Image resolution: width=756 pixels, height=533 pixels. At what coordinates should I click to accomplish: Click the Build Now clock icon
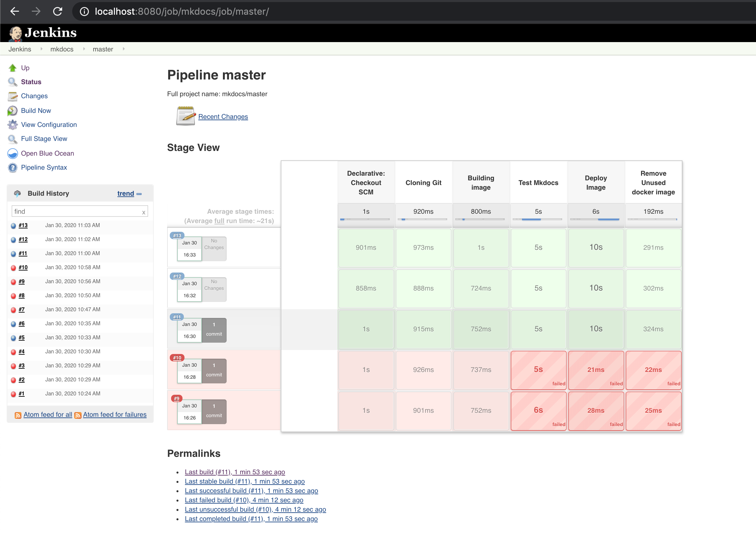[x=12, y=111]
